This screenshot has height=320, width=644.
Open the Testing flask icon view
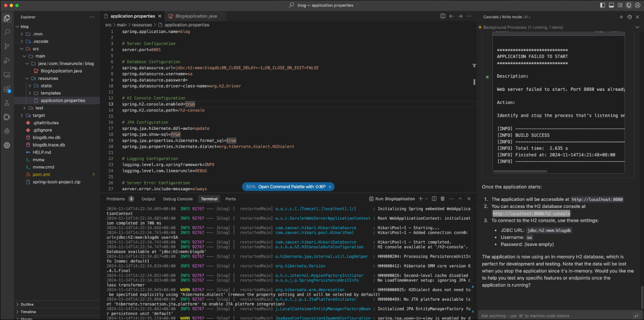[x=7, y=103]
